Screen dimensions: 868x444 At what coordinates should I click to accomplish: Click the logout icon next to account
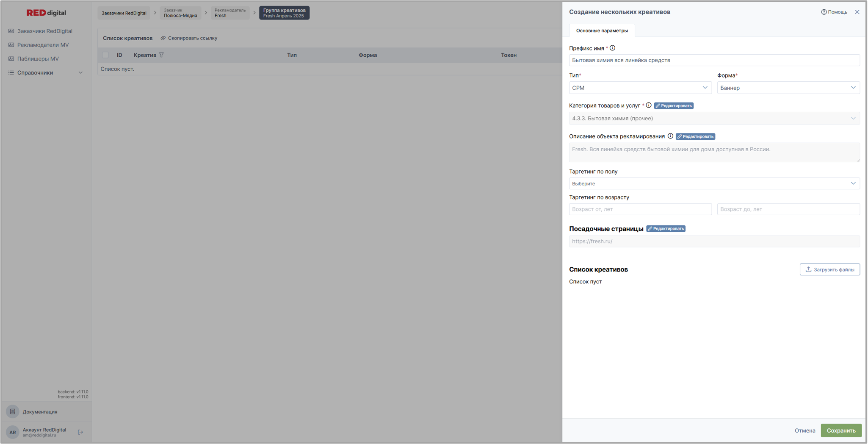[x=80, y=432]
